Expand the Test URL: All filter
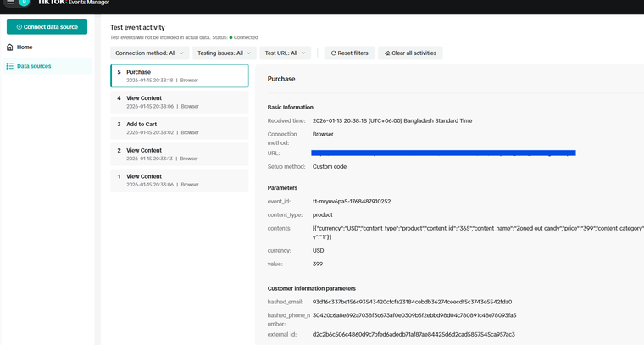The height and width of the screenshot is (345, 644). pyautogui.click(x=285, y=53)
